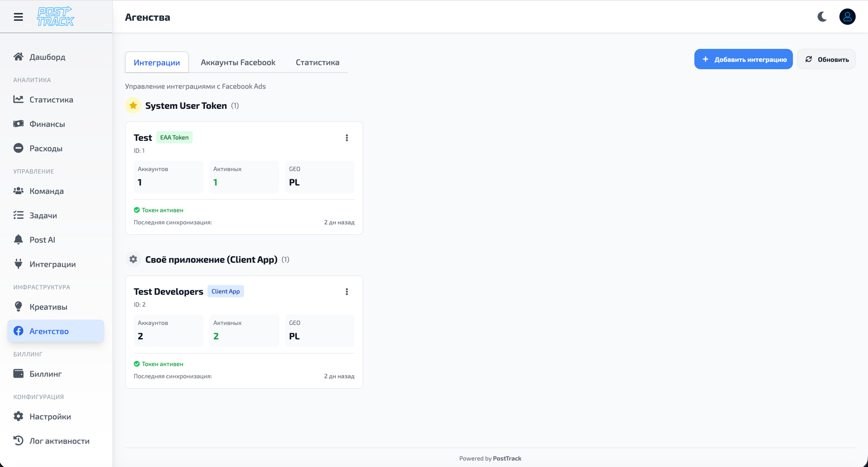The height and width of the screenshot is (467, 868).
Task: Click the Добавить интеграцию button
Action: [743, 59]
